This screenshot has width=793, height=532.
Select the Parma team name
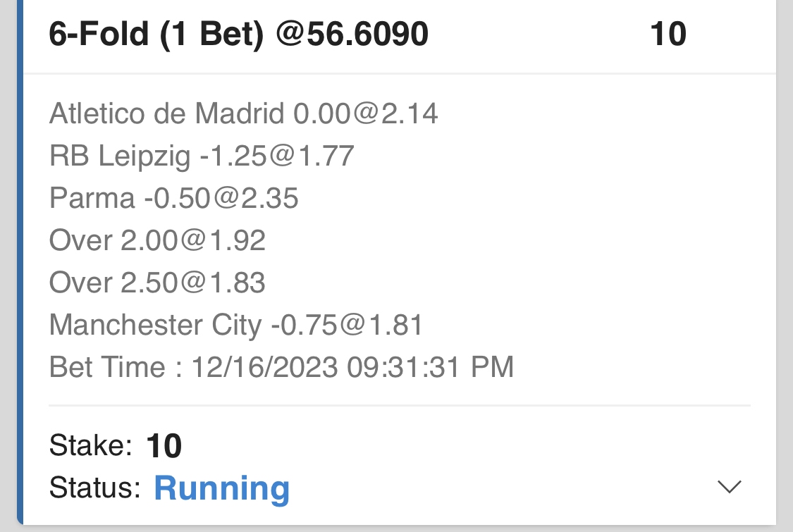tap(92, 198)
